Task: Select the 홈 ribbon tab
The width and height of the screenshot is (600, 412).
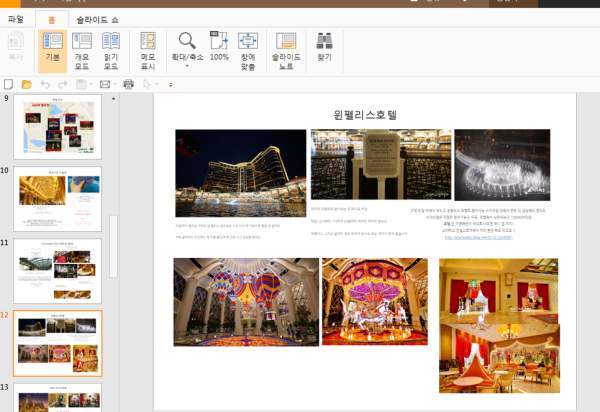Action: click(52, 20)
